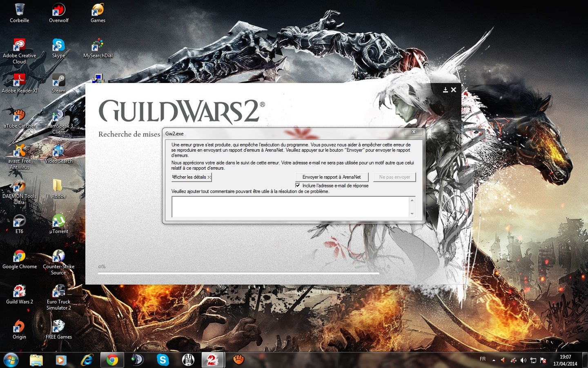Click the launcher update progress bar
The image size is (588, 368).
(x=238, y=273)
